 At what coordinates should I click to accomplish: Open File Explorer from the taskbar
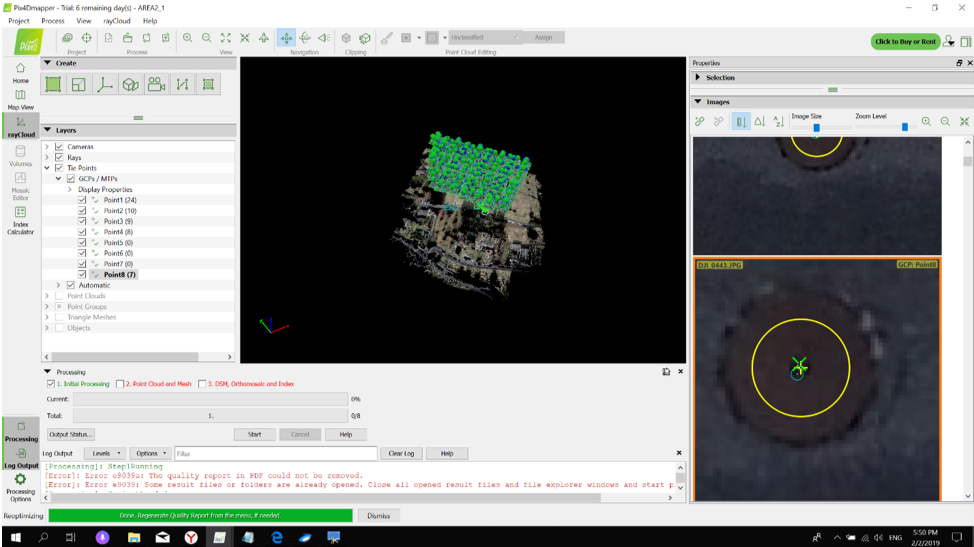[134, 538]
